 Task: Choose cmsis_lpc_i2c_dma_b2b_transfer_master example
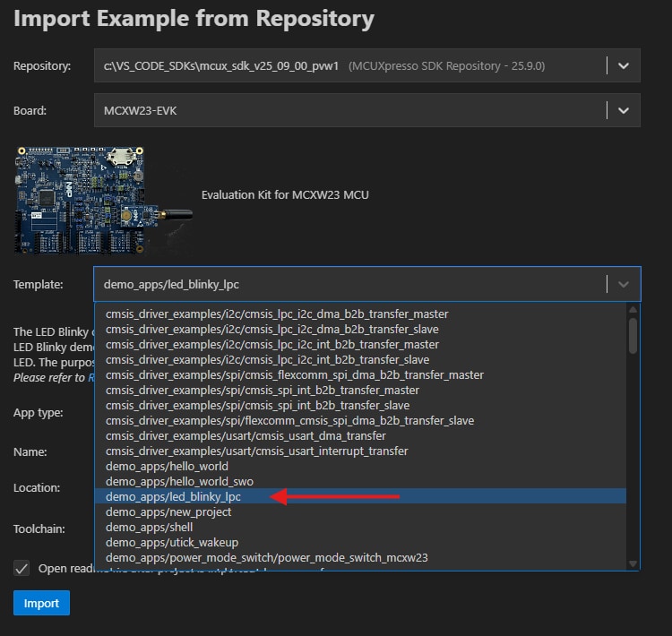tap(277, 314)
